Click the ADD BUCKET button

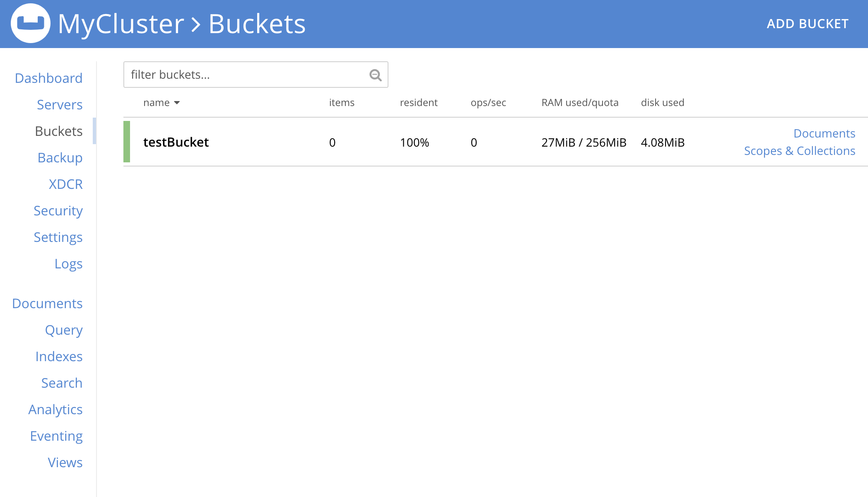click(807, 24)
